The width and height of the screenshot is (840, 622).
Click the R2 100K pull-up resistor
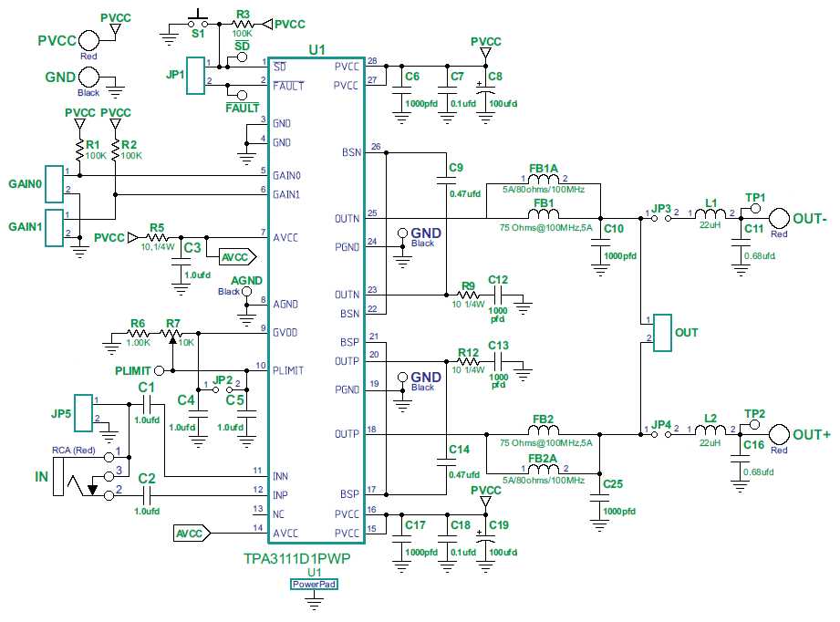click(x=115, y=150)
